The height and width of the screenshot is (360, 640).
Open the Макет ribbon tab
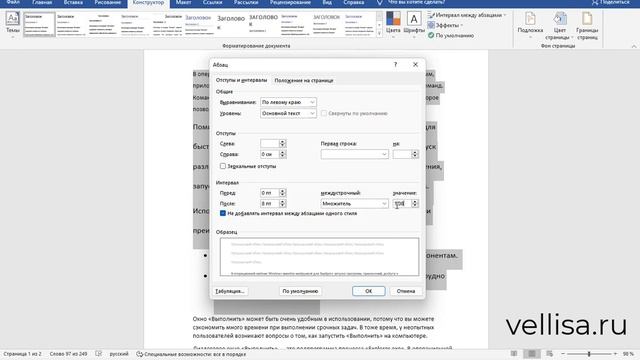coord(183,2)
